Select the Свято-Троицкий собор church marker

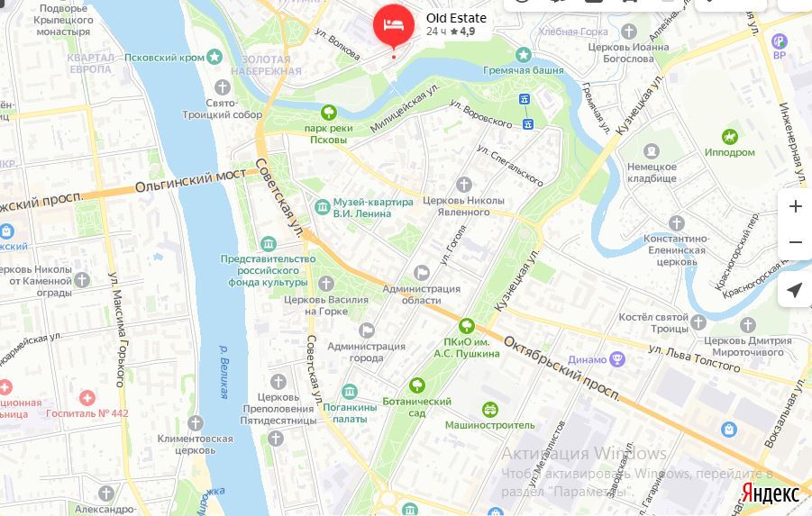pyautogui.click(x=223, y=87)
